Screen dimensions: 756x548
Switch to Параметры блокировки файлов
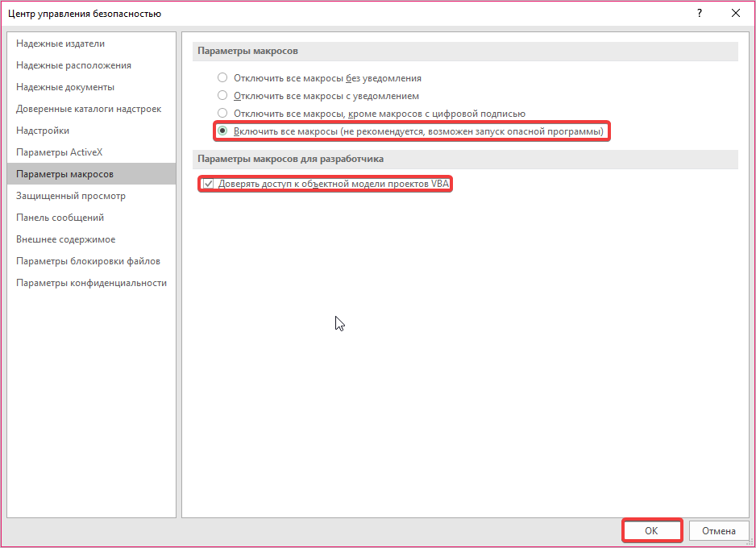88,261
